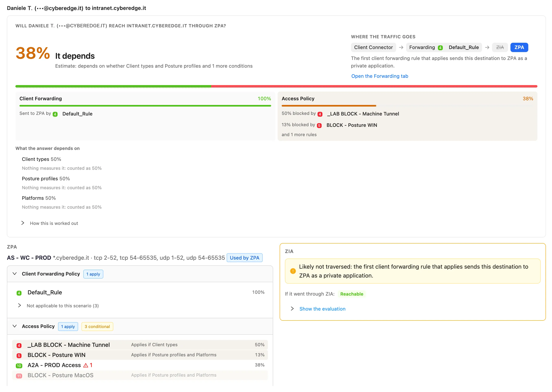Click the struck-through ZIA badge
552x392 pixels.
click(500, 47)
